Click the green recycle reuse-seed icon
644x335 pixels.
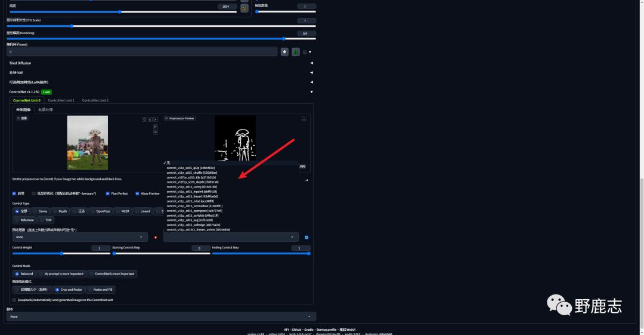(x=296, y=52)
